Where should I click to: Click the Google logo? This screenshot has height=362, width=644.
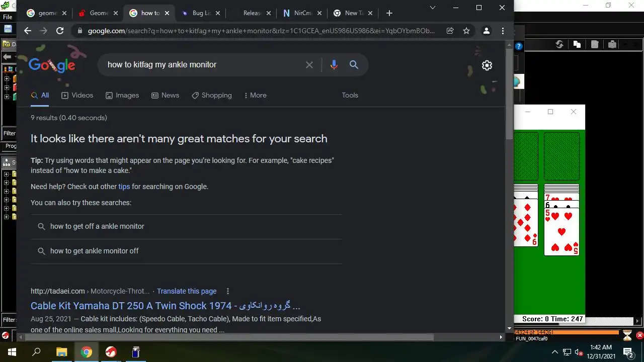tap(52, 65)
